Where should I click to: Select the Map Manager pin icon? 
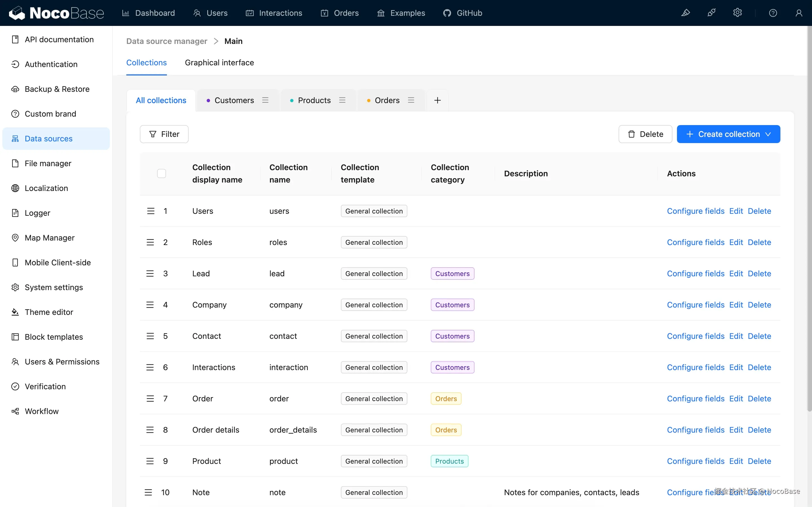click(15, 238)
